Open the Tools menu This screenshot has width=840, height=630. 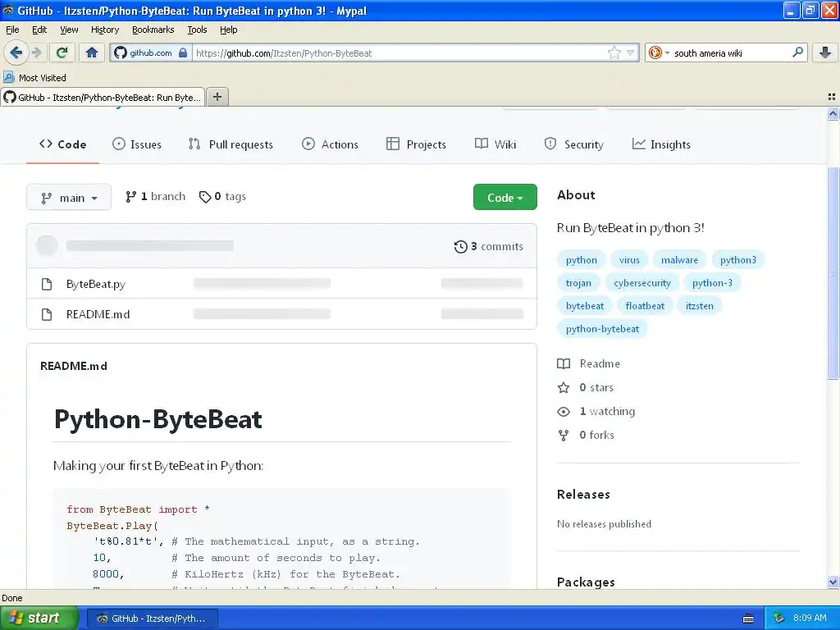click(x=197, y=30)
